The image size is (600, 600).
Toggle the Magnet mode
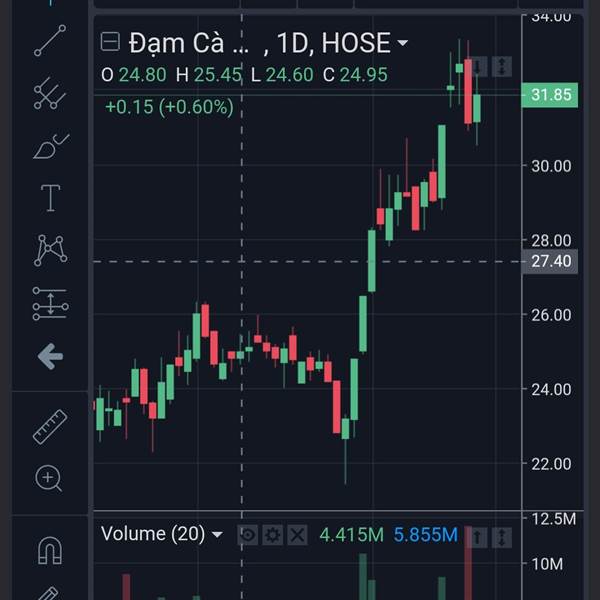50,551
